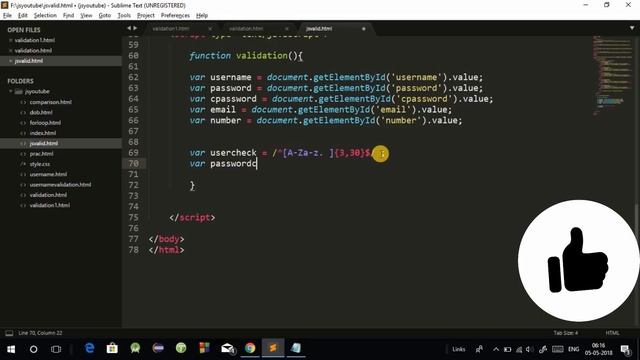640x360 pixels.
Task: Select the jsvalid.html editor tab
Action: (x=319, y=29)
